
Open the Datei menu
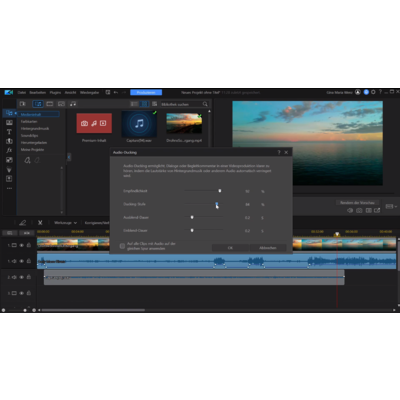click(22, 92)
